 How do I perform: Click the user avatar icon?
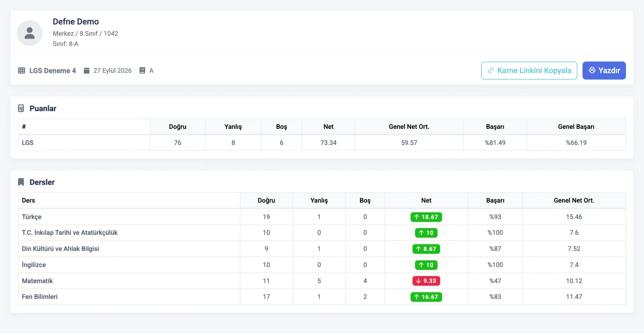(x=29, y=33)
